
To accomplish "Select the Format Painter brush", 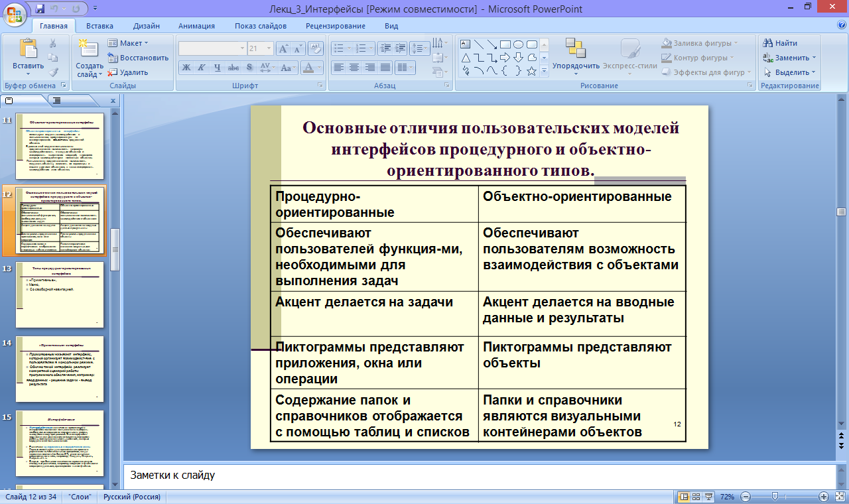I will click(x=54, y=72).
